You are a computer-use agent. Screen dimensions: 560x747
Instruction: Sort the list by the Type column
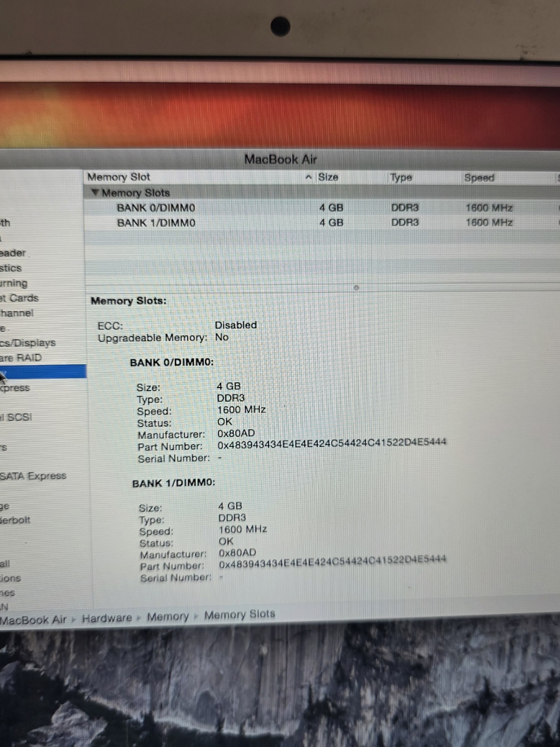click(x=401, y=177)
